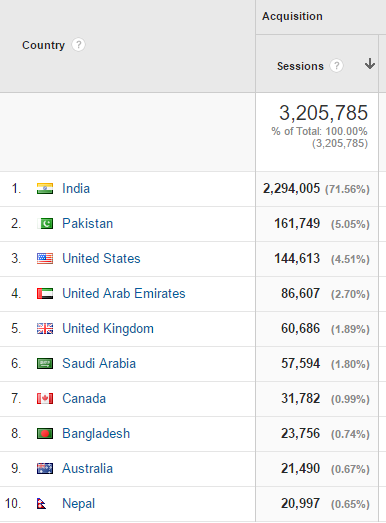
Task: Click the United Arab Emirates flag icon
Action: coord(45,294)
